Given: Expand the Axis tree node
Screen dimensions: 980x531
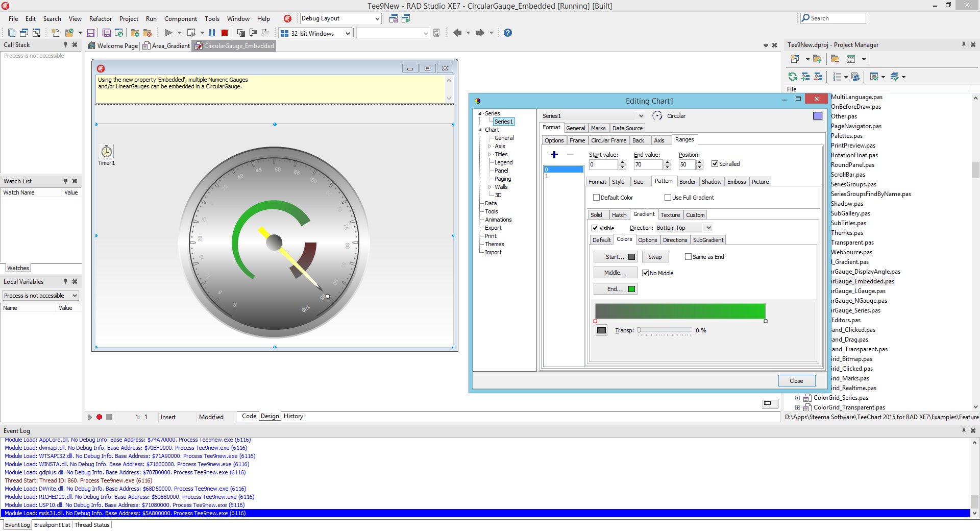Looking at the screenshot, I should point(489,146).
